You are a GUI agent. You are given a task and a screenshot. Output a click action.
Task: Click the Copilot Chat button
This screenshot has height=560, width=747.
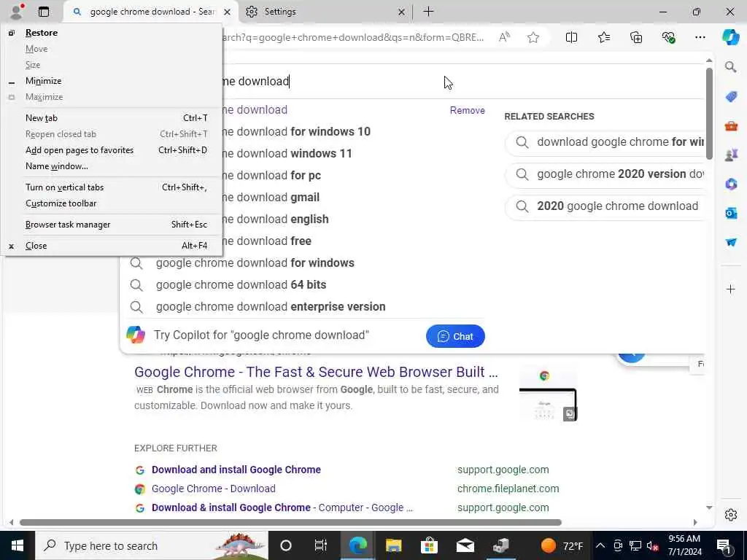(x=455, y=336)
